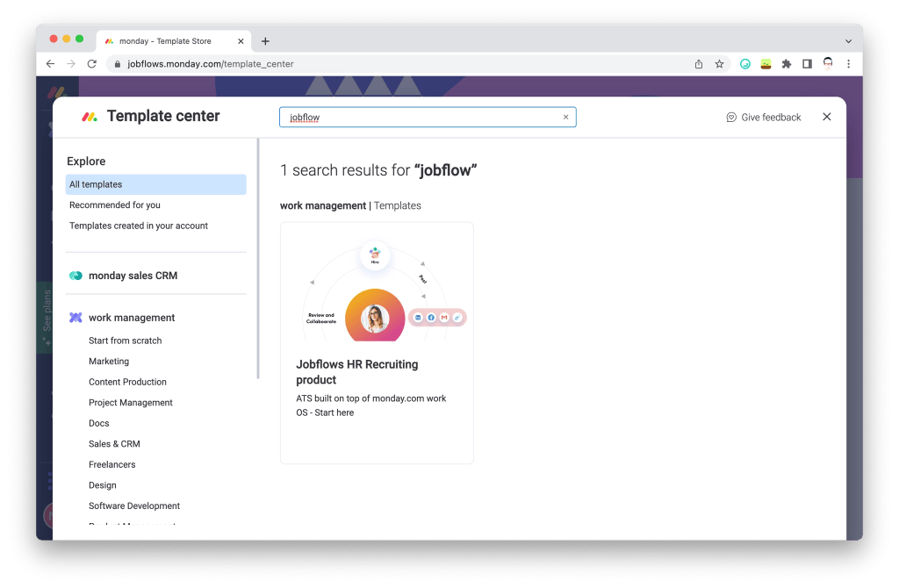Screen dimensions: 899x588
Task: Click the Jobflows HR Recruiting product title
Action: [x=357, y=372]
